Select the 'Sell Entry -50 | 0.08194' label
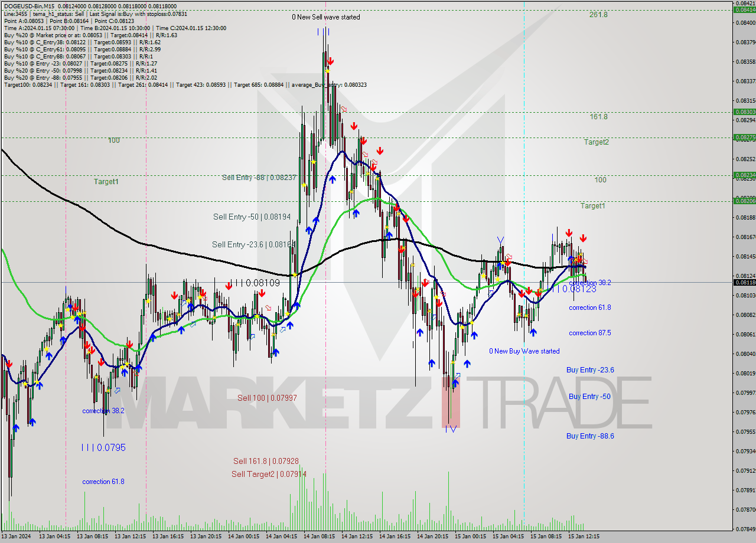 tap(252, 217)
